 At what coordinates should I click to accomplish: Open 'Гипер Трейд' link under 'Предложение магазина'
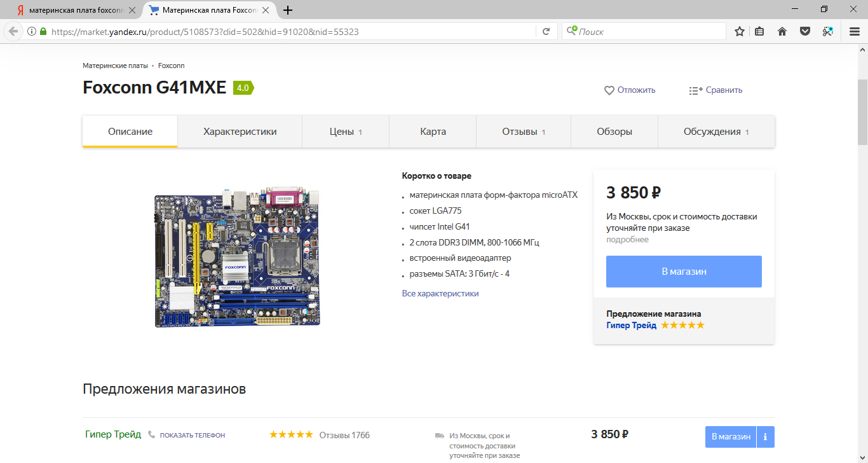pos(632,325)
